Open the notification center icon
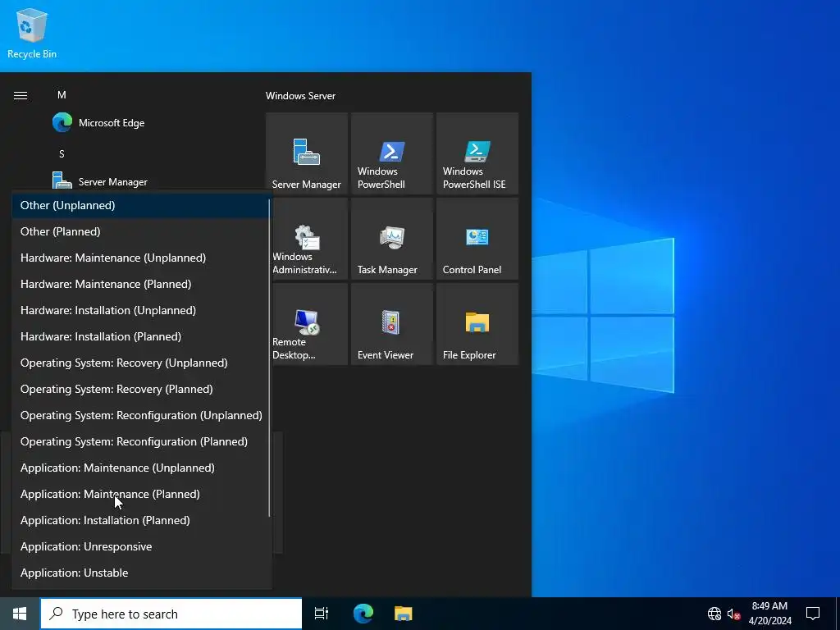 (x=813, y=614)
